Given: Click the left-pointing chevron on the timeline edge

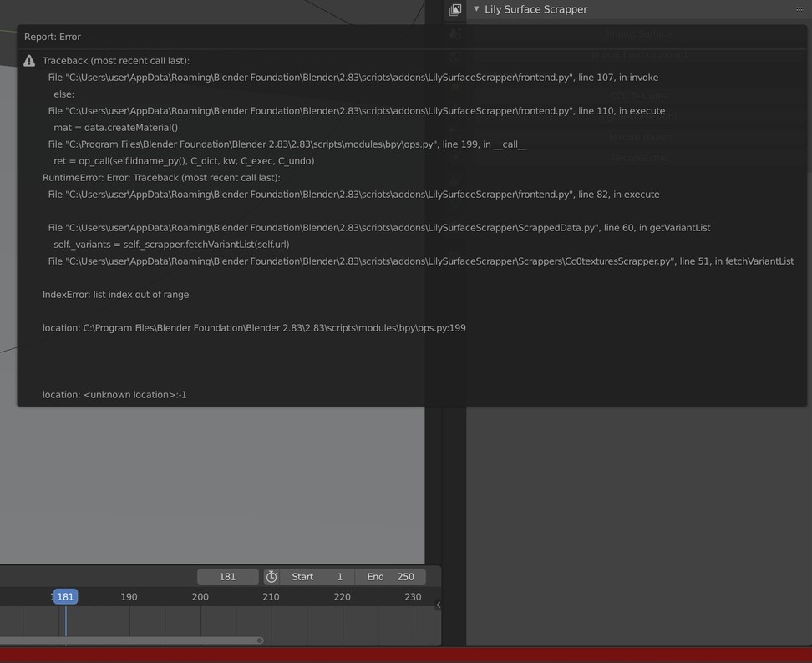Looking at the screenshot, I should pos(437,604).
